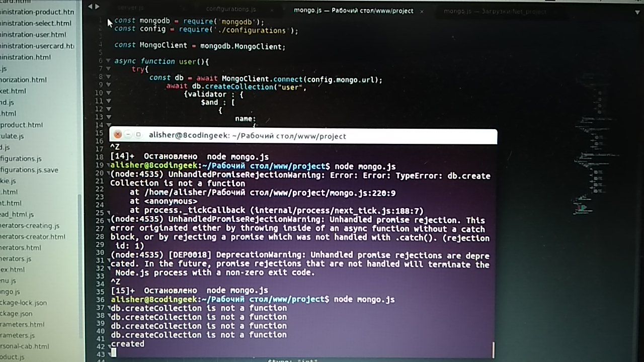The image size is (644, 362).
Task: Open index.html in the sidebar
Action: pyautogui.click(x=13, y=270)
